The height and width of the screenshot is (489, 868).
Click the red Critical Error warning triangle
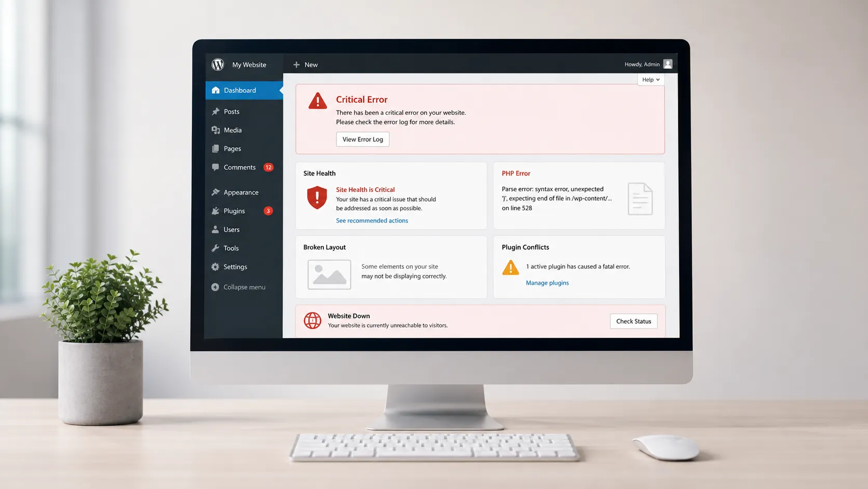(318, 101)
